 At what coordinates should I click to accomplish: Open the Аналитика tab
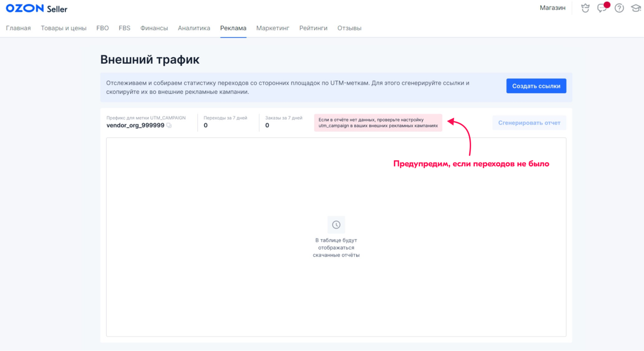click(194, 28)
